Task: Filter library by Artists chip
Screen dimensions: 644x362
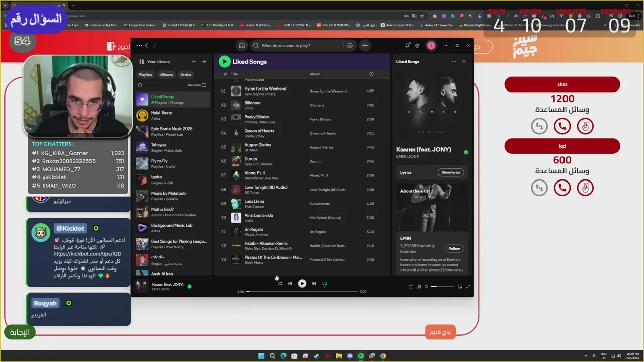Action: (186, 75)
